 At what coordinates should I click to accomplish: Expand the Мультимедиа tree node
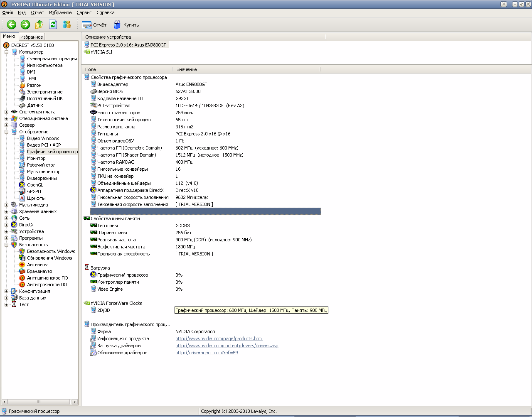pos(7,205)
